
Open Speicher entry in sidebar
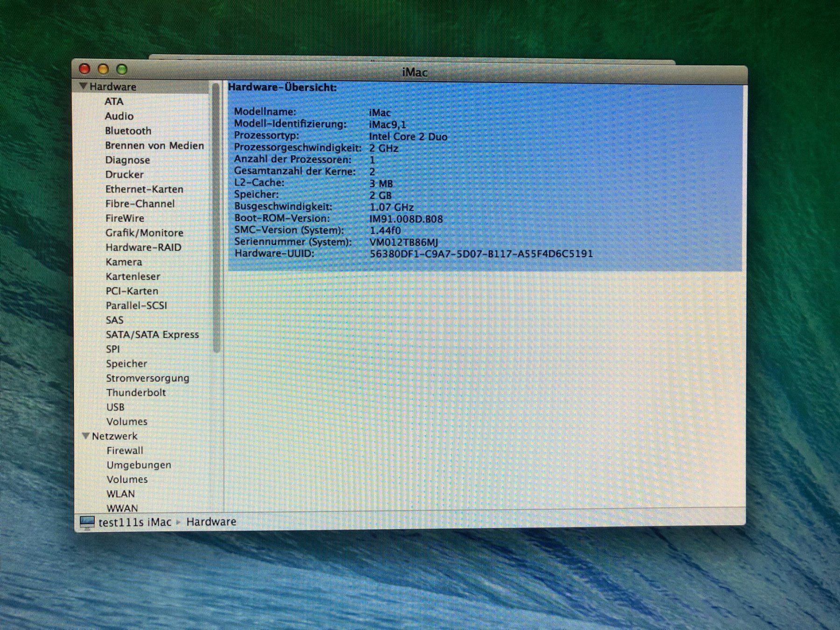point(126,364)
